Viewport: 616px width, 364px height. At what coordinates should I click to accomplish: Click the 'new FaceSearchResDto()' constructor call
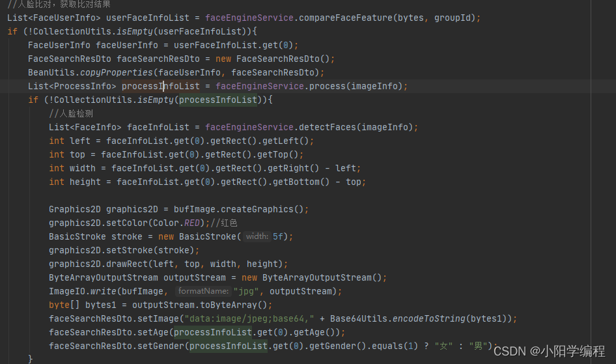pos(272,59)
